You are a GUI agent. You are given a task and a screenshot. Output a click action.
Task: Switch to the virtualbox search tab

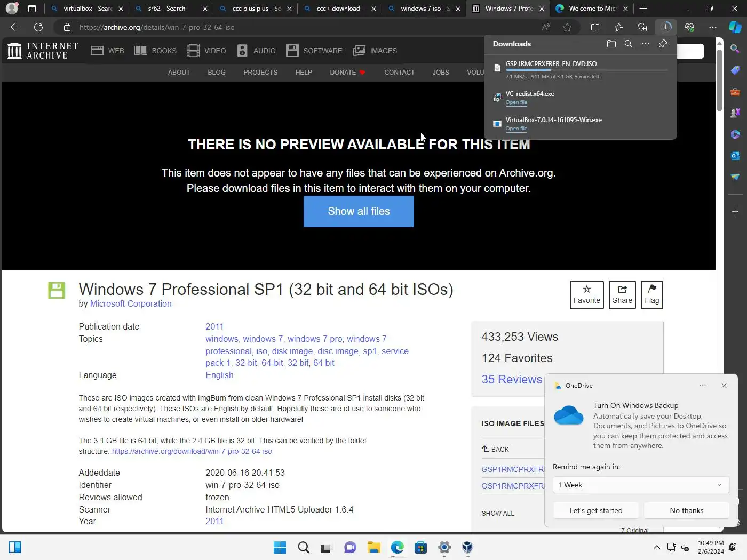click(88, 9)
